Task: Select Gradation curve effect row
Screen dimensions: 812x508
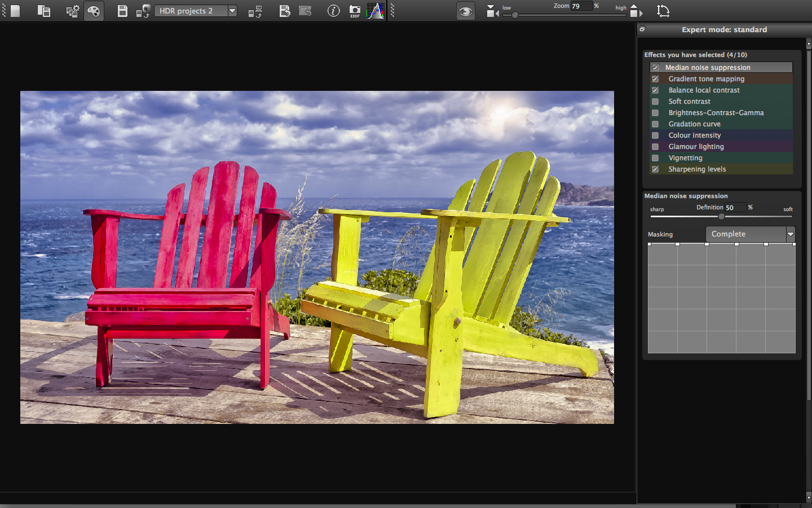Action: pyautogui.click(x=721, y=124)
